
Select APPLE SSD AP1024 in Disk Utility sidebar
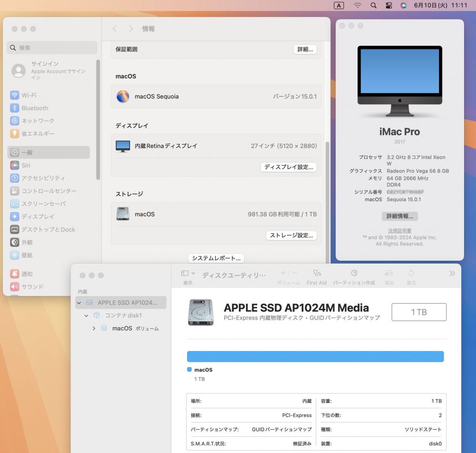(x=121, y=303)
